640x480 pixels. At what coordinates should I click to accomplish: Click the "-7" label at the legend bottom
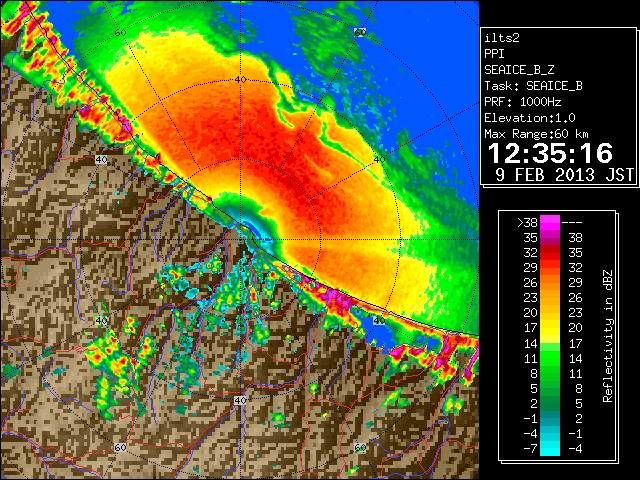(x=530, y=449)
